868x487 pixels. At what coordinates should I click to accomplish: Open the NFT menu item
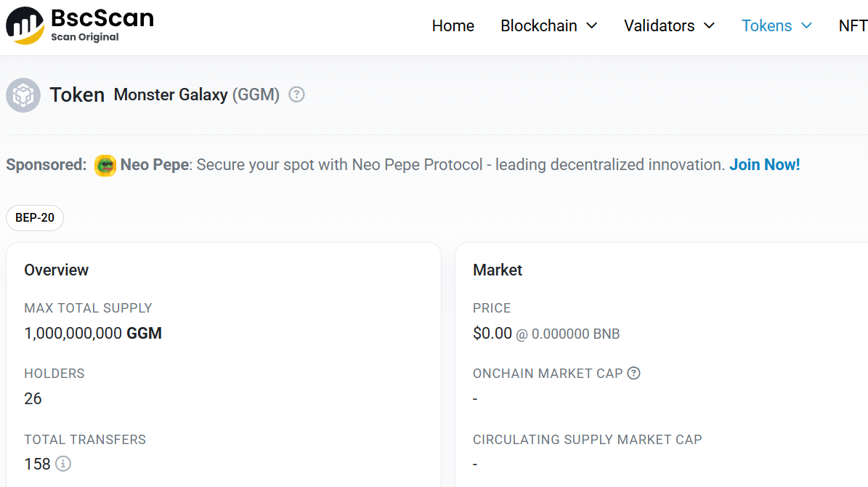tap(853, 26)
